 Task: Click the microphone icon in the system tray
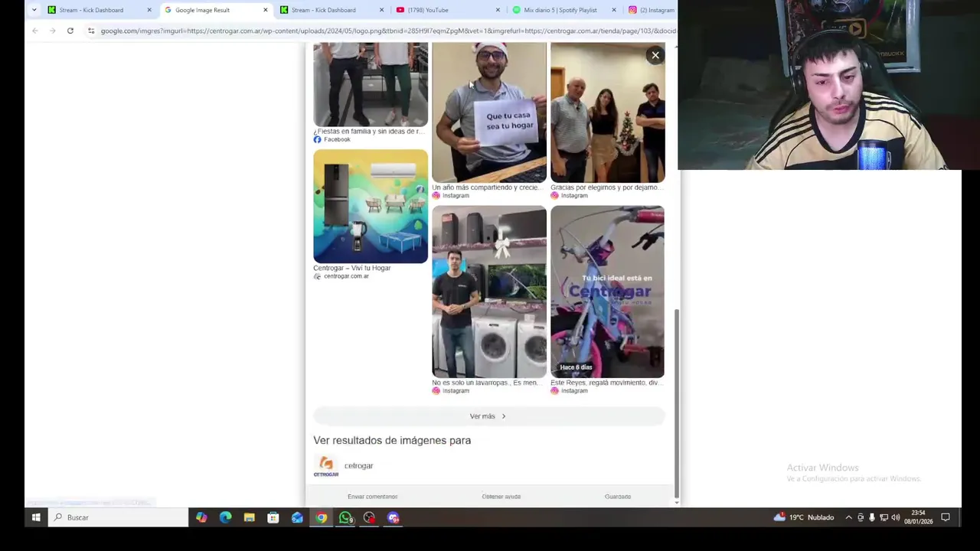point(872,517)
